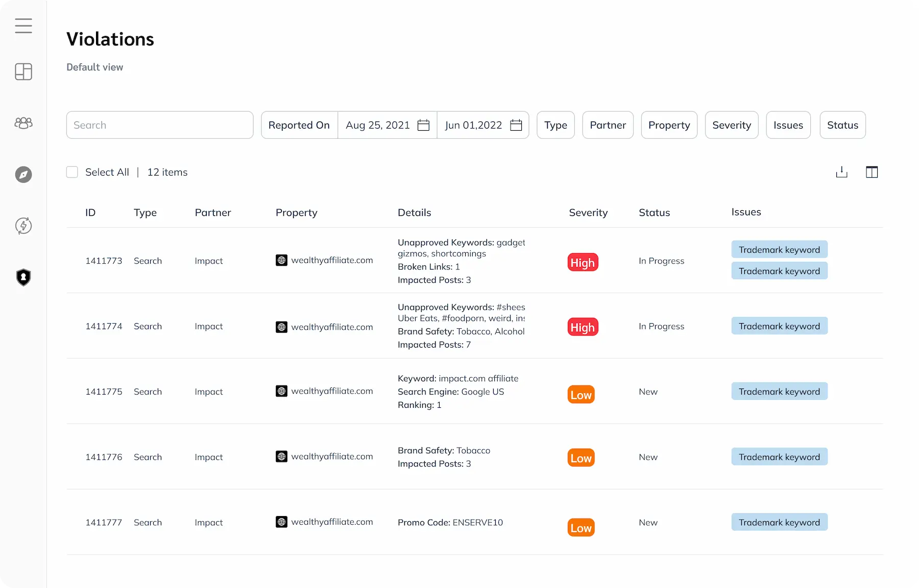Click the Severity column header
The height and width of the screenshot is (588, 919).
(x=588, y=213)
